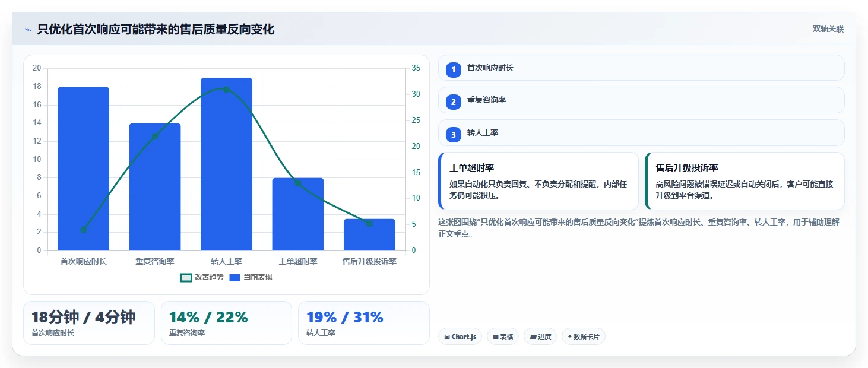
Task: Select the 重复咨询率 list row
Action: click(x=641, y=100)
